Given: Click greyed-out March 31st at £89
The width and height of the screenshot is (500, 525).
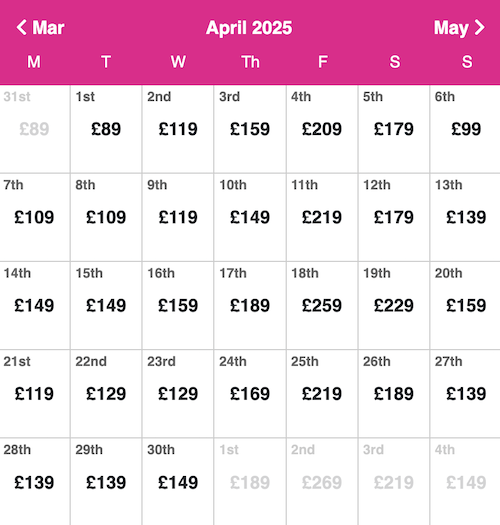Looking at the screenshot, I should (x=35, y=129).
